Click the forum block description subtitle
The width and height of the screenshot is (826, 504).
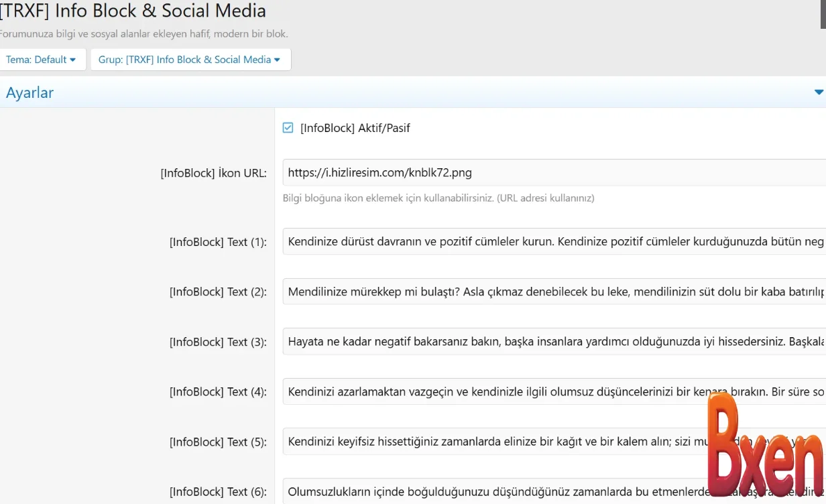point(143,34)
